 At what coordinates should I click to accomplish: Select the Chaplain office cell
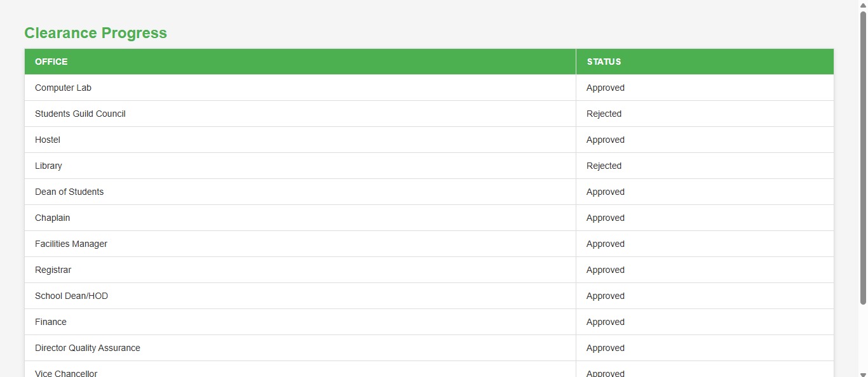(x=53, y=218)
